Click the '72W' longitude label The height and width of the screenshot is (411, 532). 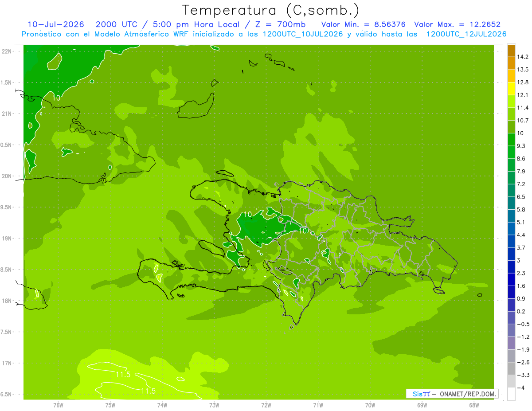[x=266, y=404]
